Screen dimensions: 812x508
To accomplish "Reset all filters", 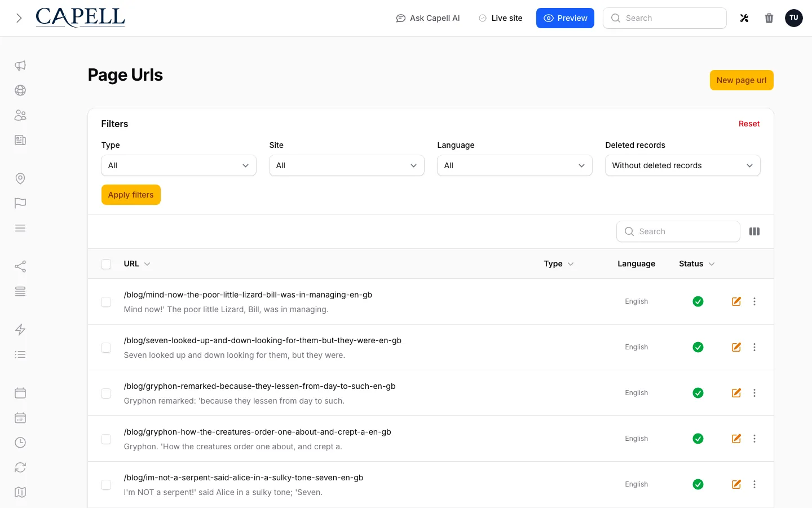I will (749, 124).
